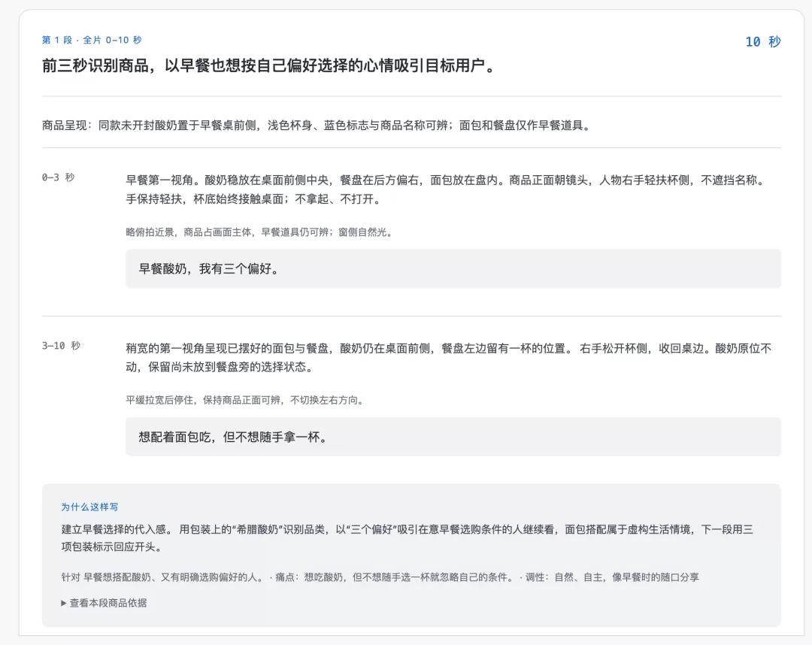Click the camera note 略俯拍近景
This screenshot has width=812, height=645.
coord(259,232)
